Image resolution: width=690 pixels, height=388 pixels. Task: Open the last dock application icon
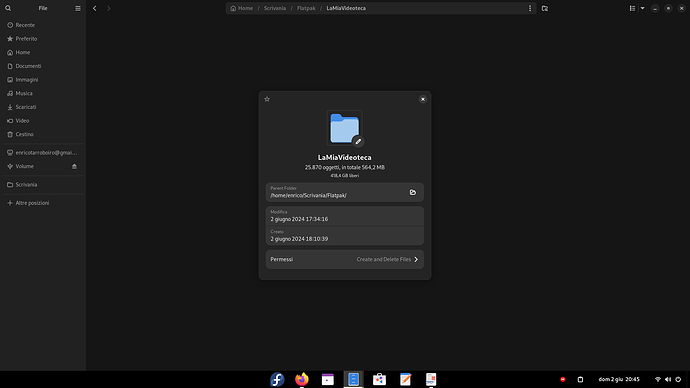tap(431, 379)
